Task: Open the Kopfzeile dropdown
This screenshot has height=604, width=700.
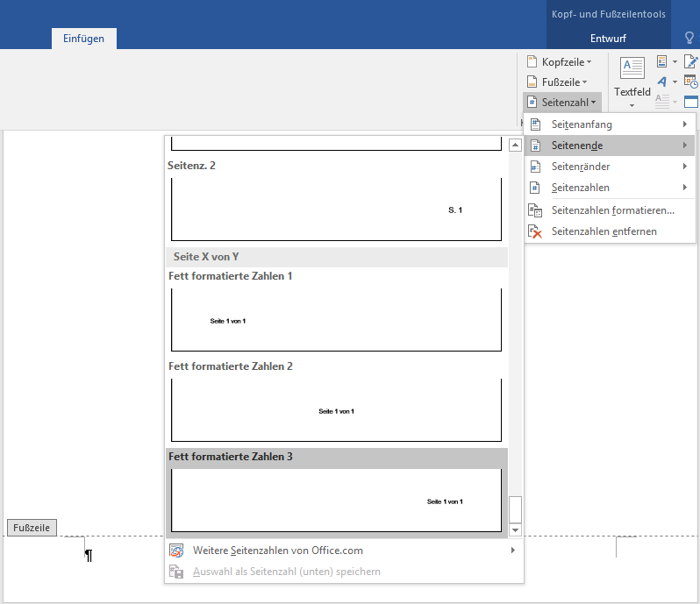Action: coord(560,61)
